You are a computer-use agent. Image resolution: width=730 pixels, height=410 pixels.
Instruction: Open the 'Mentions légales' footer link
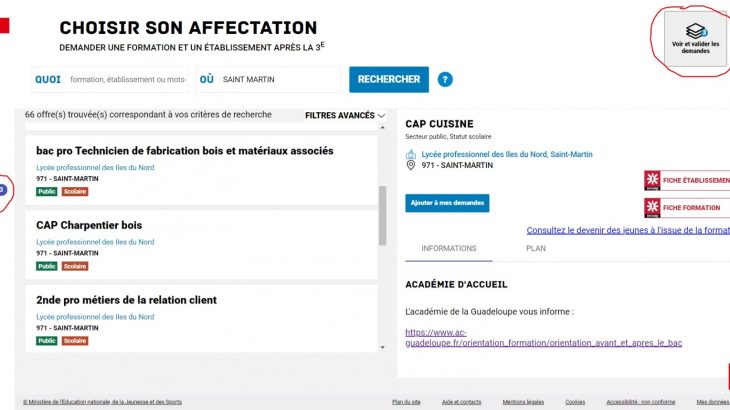[521, 402]
